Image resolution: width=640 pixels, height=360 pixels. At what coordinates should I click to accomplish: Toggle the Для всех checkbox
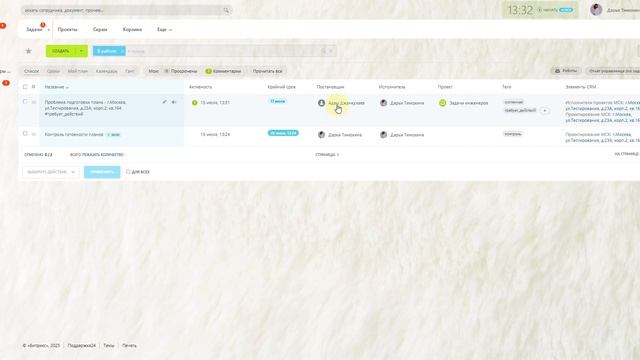click(x=128, y=172)
